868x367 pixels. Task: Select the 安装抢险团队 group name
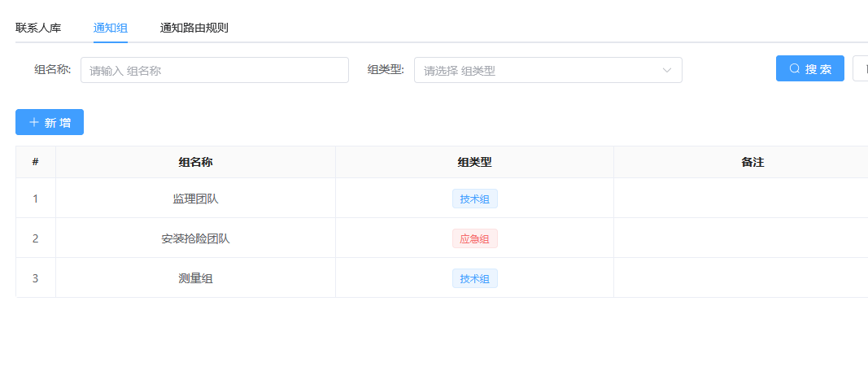coord(195,238)
